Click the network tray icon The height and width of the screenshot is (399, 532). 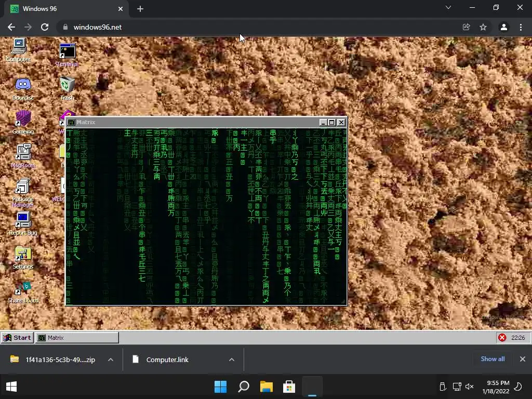click(457, 387)
